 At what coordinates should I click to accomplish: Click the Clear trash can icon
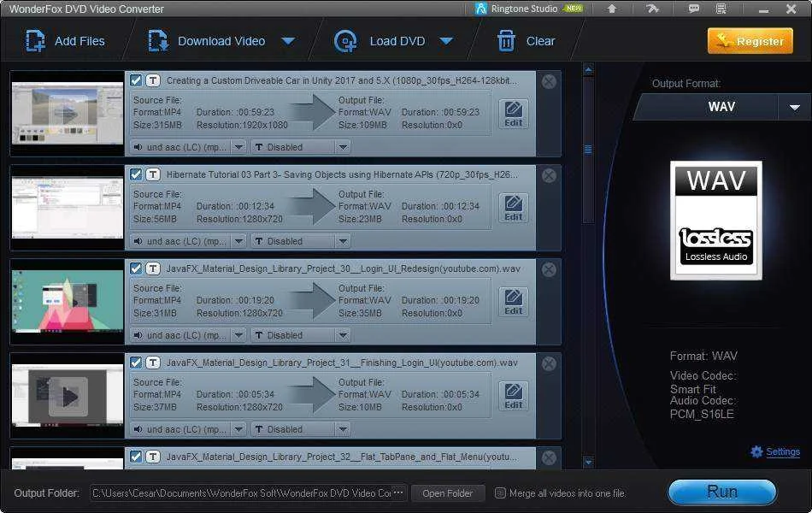point(506,41)
